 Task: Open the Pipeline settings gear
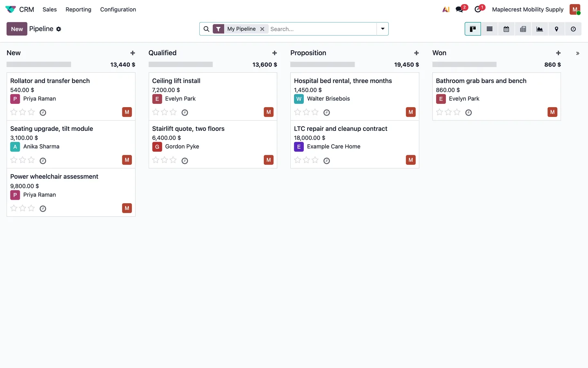(58, 29)
